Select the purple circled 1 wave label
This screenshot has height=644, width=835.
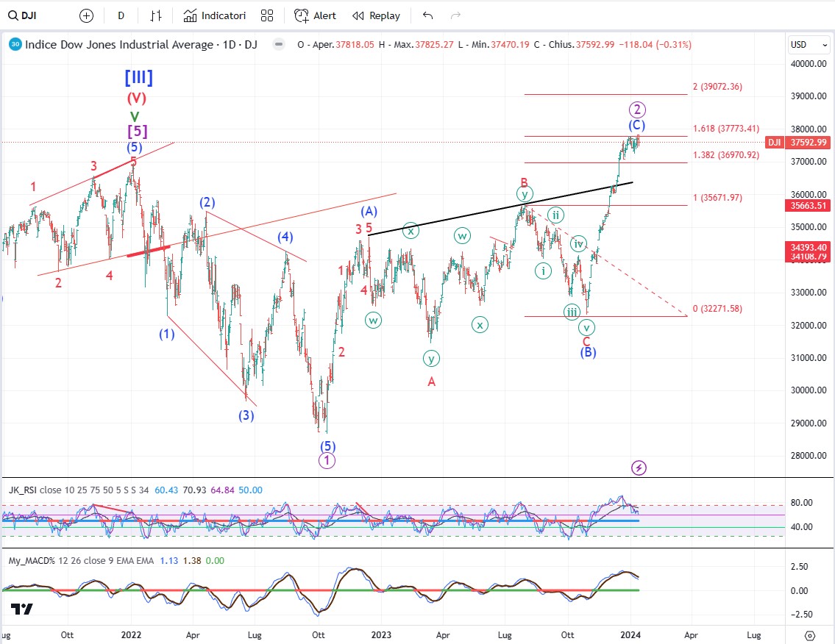[327, 461]
